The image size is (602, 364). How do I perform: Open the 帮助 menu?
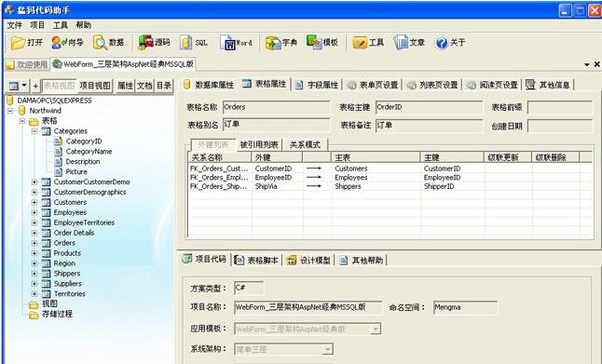point(83,25)
